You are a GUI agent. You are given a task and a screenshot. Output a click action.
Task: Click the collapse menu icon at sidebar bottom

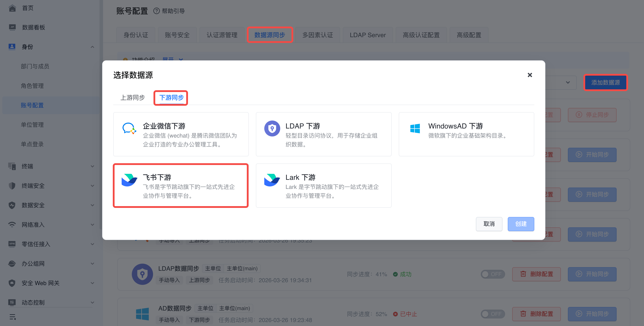(13, 317)
